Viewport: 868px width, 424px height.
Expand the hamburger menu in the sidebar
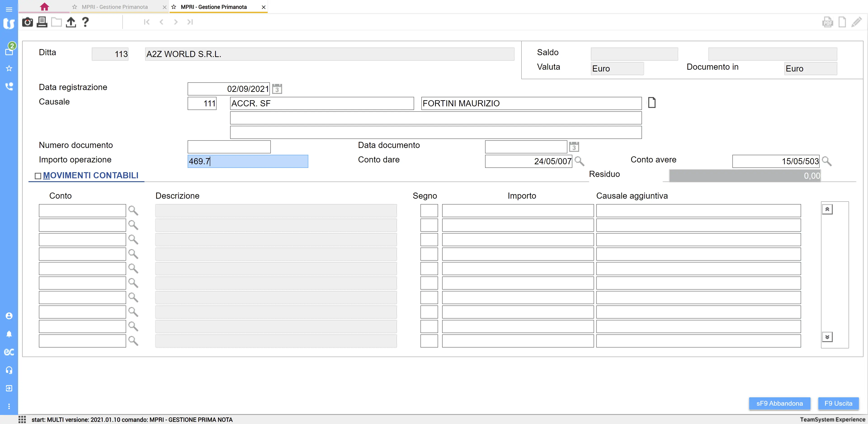click(x=9, y=10)
